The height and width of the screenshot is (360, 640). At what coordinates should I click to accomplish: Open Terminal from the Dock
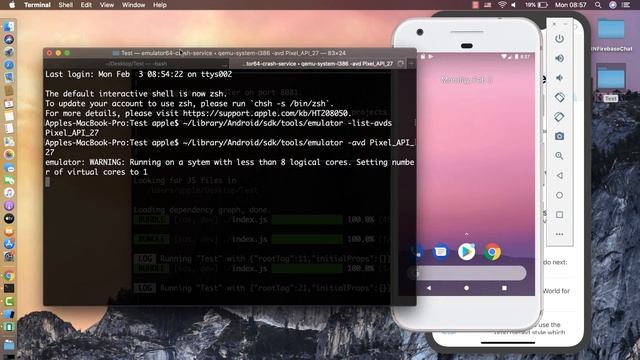(9, 289)
